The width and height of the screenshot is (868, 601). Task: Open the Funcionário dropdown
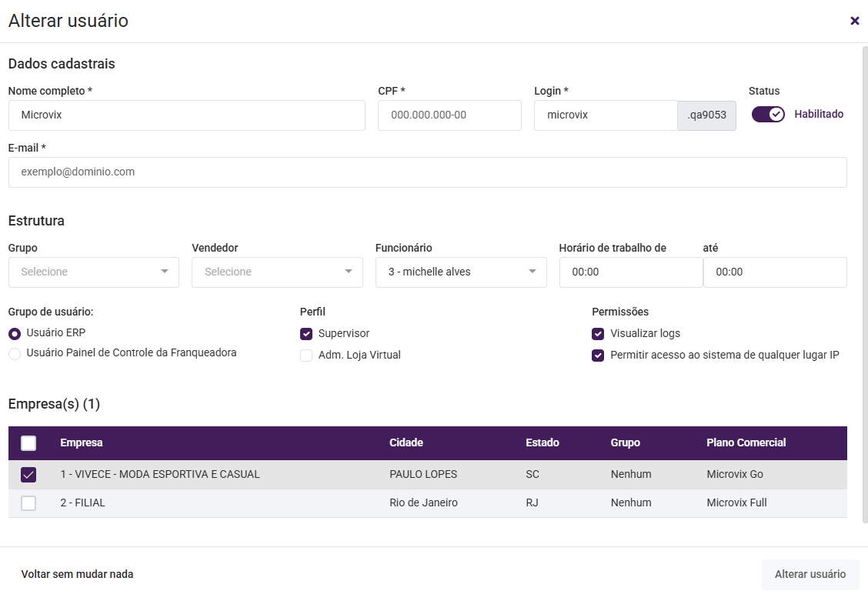460,272
